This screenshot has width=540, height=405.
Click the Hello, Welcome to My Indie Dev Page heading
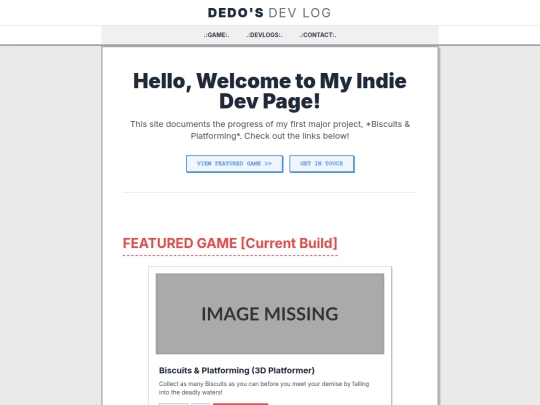tap(270, 91)
